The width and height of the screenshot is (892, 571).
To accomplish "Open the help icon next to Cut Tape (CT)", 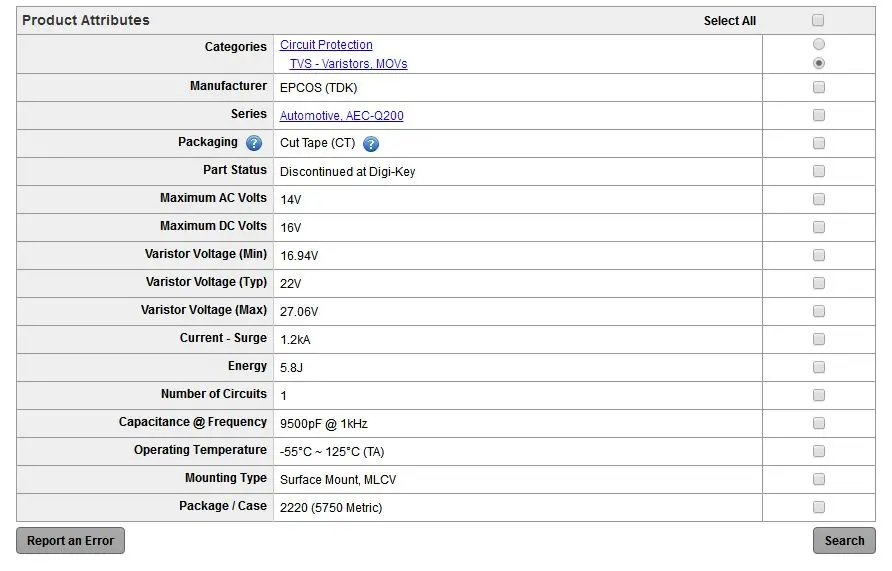I will [x=370, y=144].
